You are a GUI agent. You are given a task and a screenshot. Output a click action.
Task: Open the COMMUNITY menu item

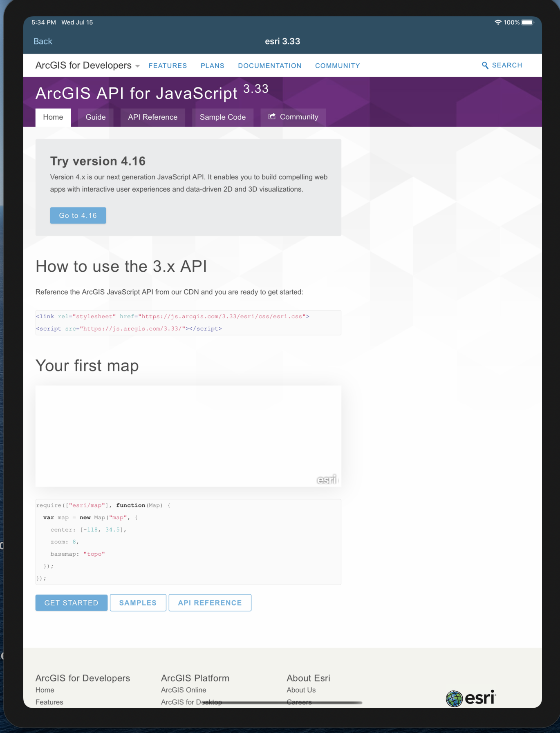338,66
